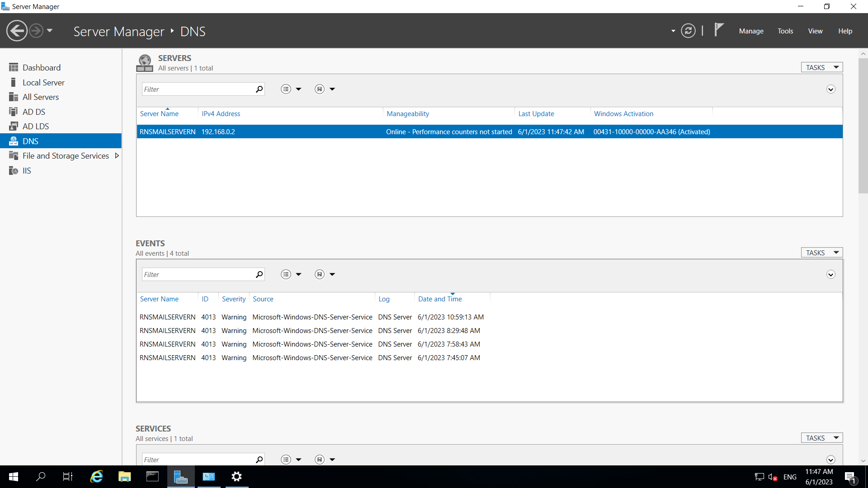
Task: Select the DNS role in sidebar
Action: (x=61, y=141)
